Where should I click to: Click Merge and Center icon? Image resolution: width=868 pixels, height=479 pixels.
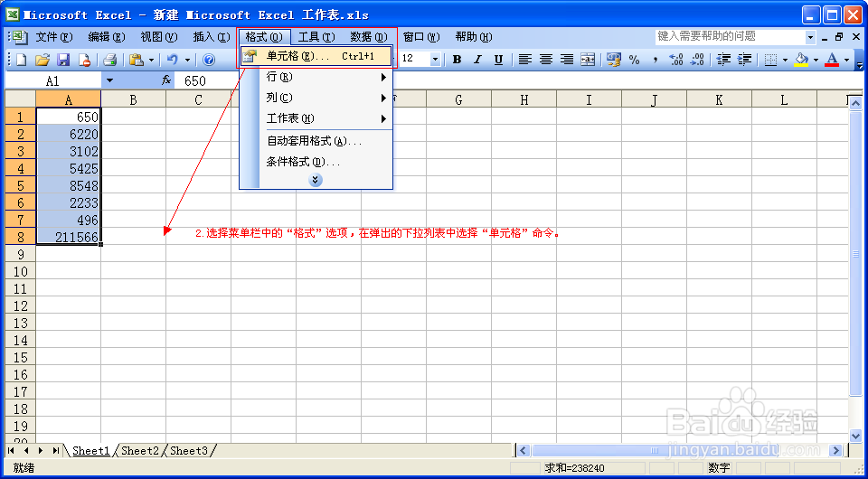(588, 59)
